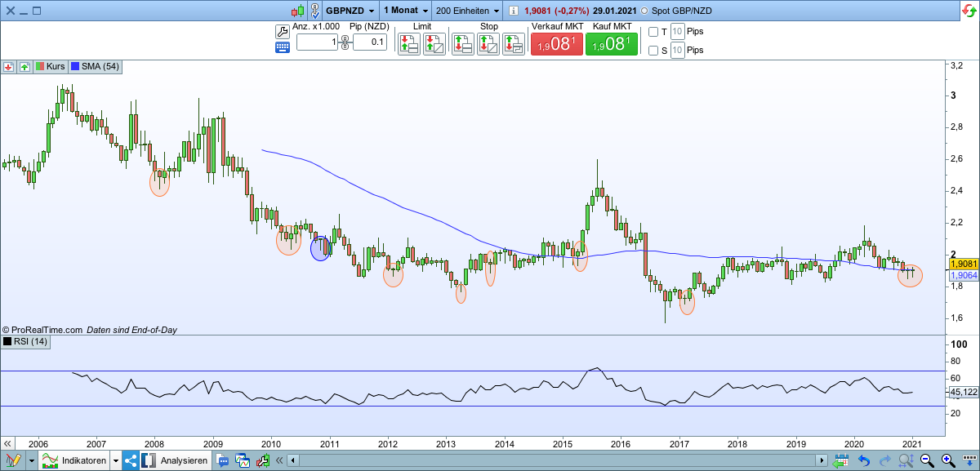Image resolution: width=980 pixels, height=471 pixels.
Task: Open the 1 Monat timeframe dropdown
Action: (x=403, y=11)
